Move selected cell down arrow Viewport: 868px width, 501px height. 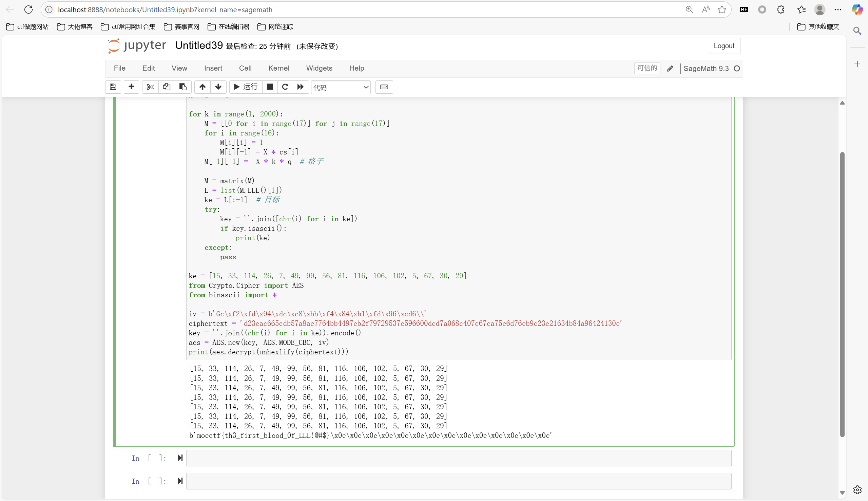[218, 87]
